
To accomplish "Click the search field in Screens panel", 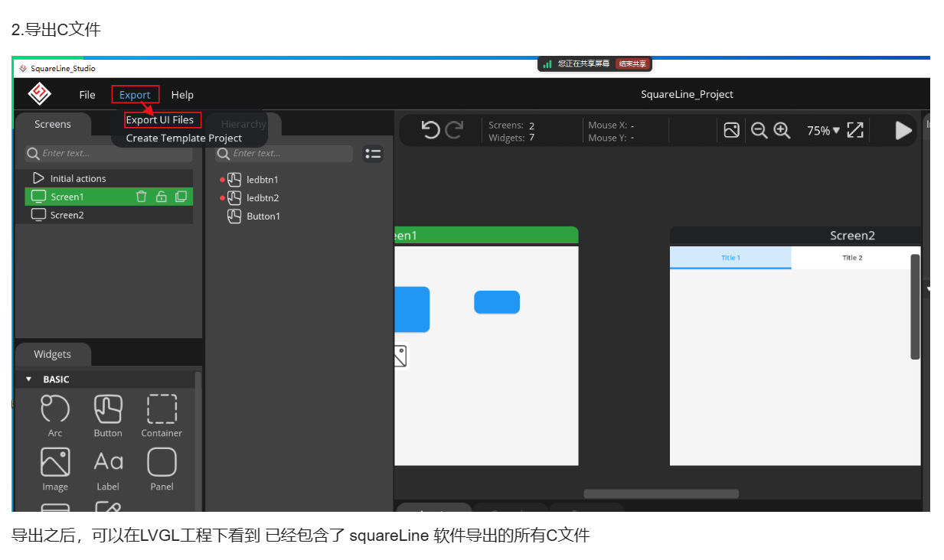I will coord(109,154).
